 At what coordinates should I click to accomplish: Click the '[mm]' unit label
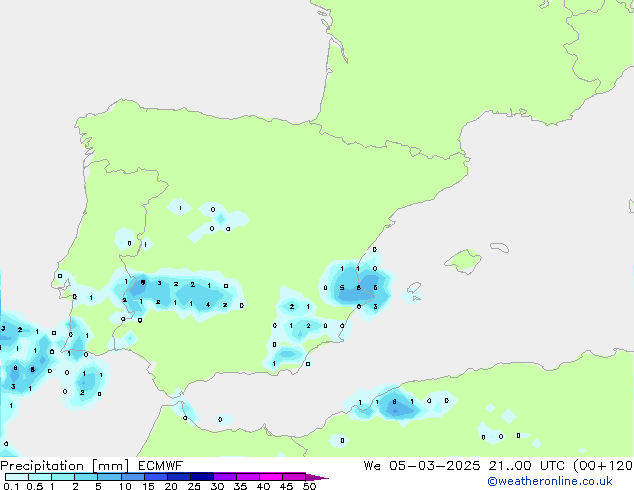(110, 466)
